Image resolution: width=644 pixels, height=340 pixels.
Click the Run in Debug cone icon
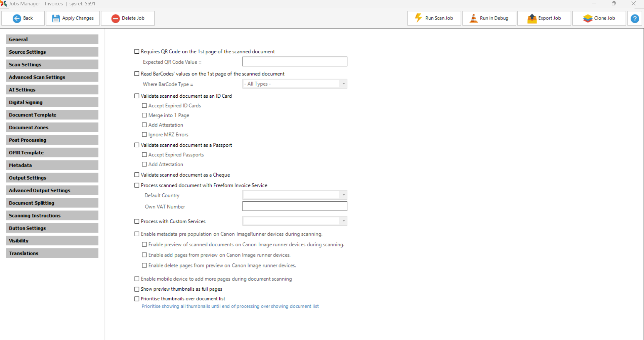click(x=474, y=18)
